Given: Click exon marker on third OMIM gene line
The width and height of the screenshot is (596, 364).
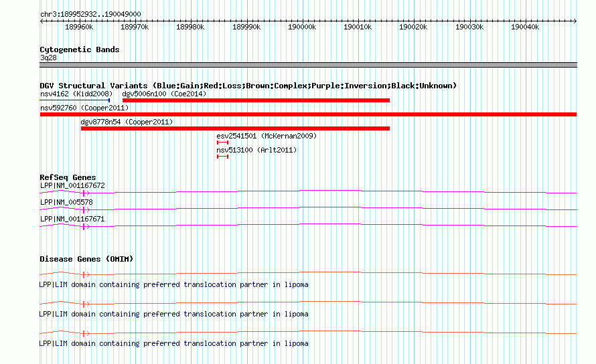Looking at the screenshot, I should point(84,334).
